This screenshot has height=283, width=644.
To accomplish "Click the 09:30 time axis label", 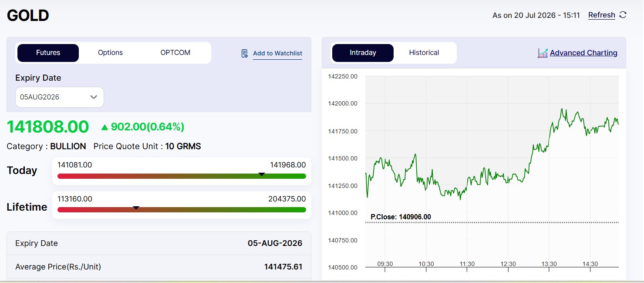I will point(385,264).
